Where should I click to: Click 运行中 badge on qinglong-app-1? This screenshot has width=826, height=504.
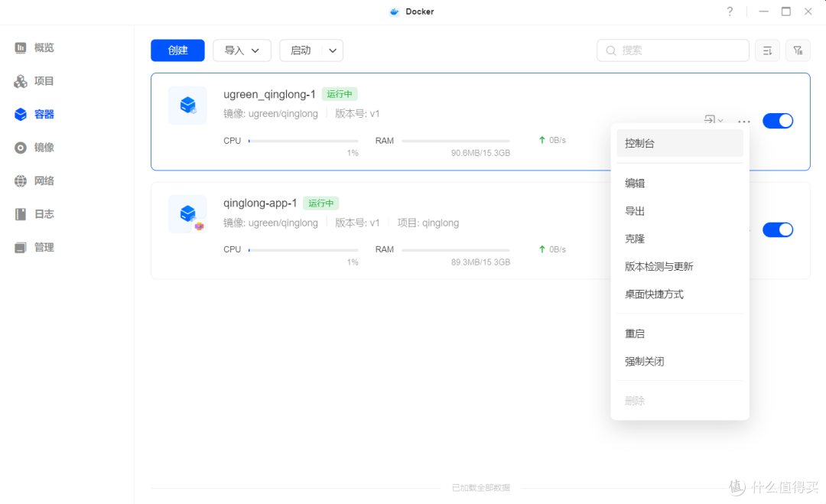point(320,203)
